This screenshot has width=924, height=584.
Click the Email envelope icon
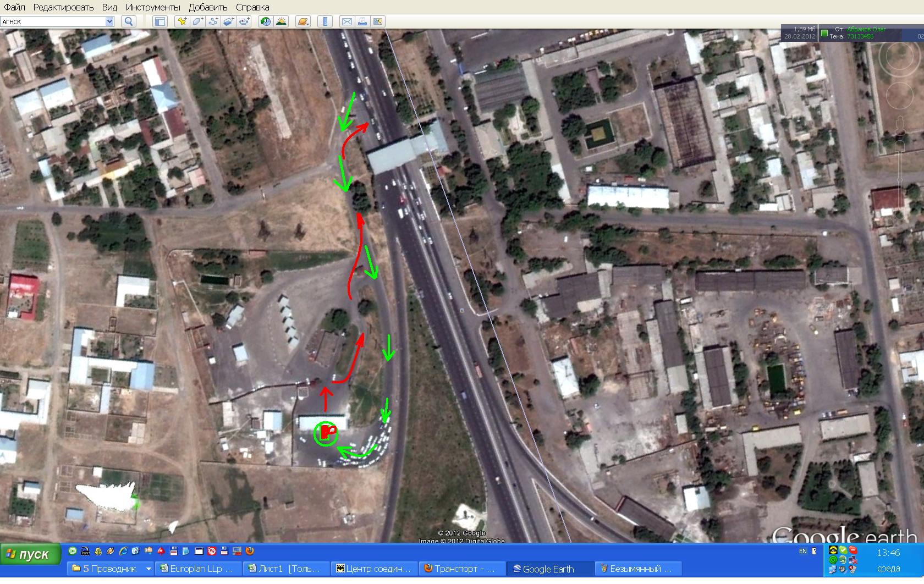347,21
